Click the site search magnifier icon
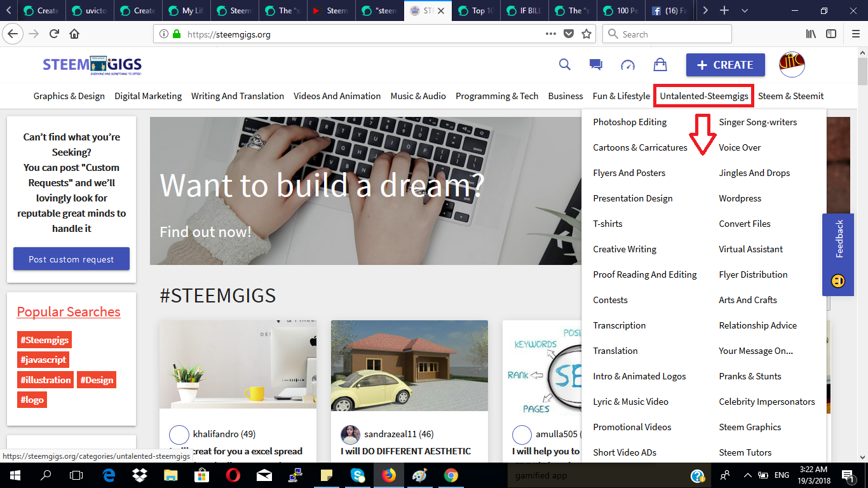The image size is (868, 488). pyautogui.click(x=564, y=64)
